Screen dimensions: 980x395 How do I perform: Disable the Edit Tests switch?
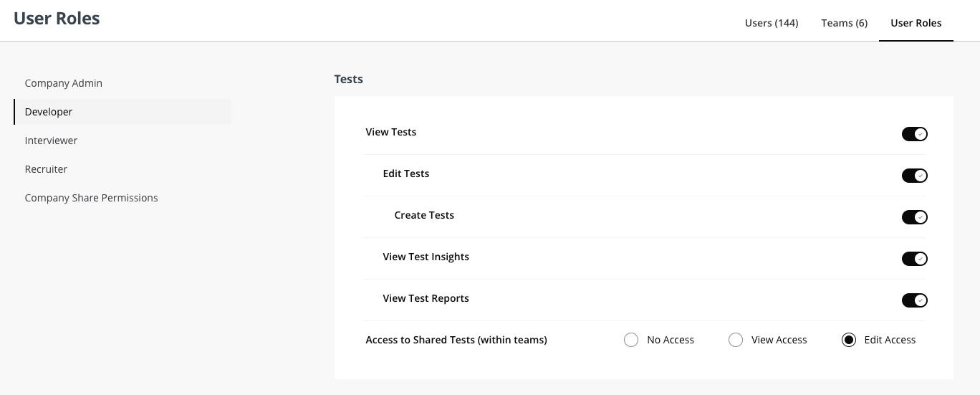914,176
